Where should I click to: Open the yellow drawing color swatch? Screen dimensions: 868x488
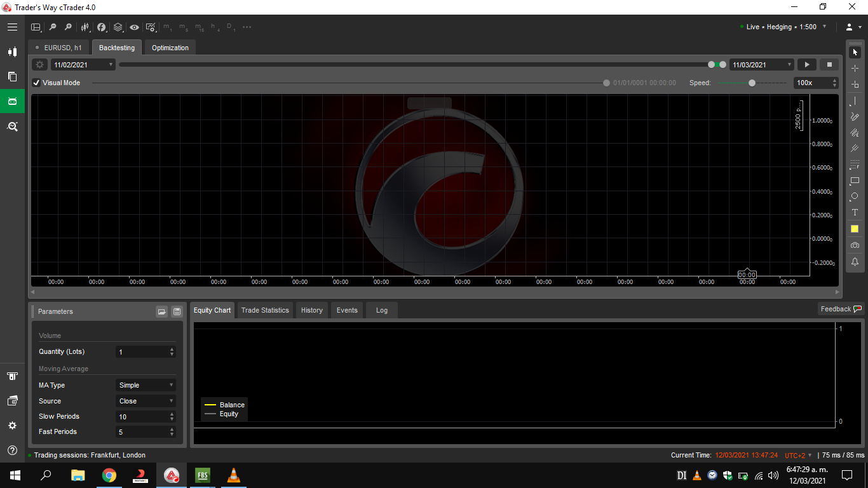(x=855, y=229)
